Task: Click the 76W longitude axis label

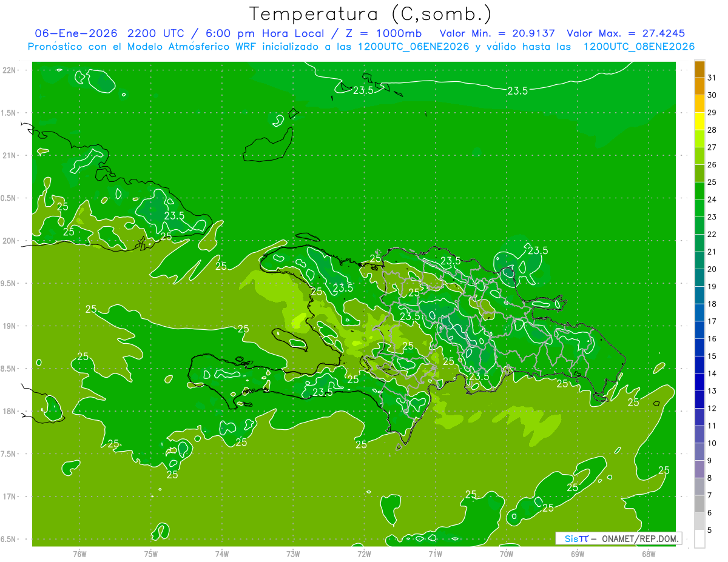Action: 79,554
